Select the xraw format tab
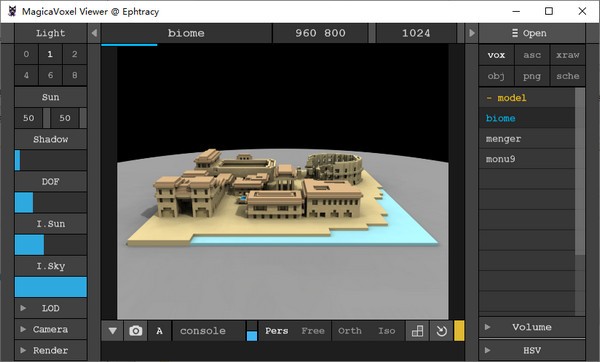Viewport: 600px width, 362px height. (x=567, y=55)
